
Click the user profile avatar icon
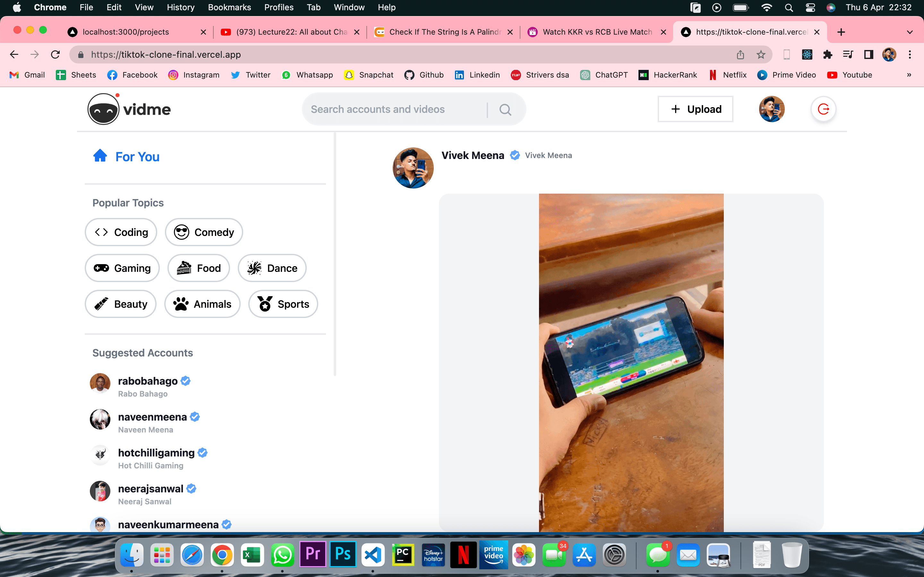(772, 109)
